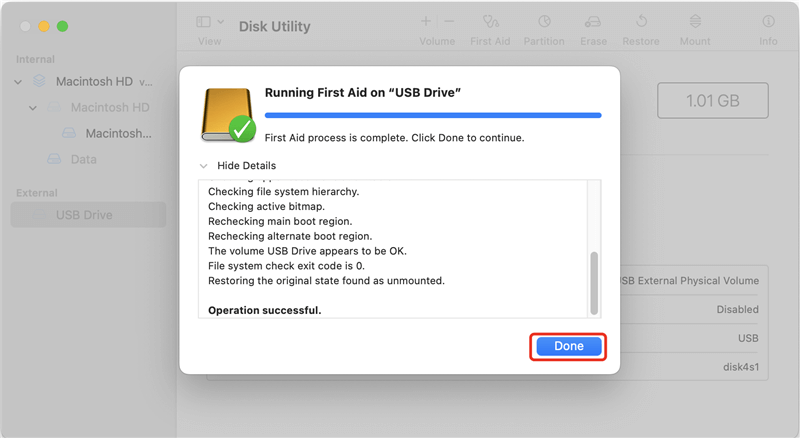Select the Macintosh... snapshot volume item
Image resolution: width=800 pixels, height=438 pixels.
(x=118, y=134)
